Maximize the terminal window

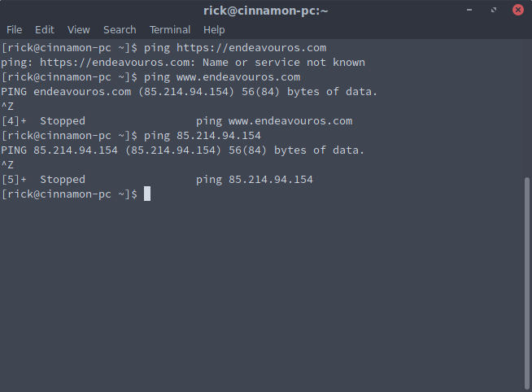[x=494, y=10]
